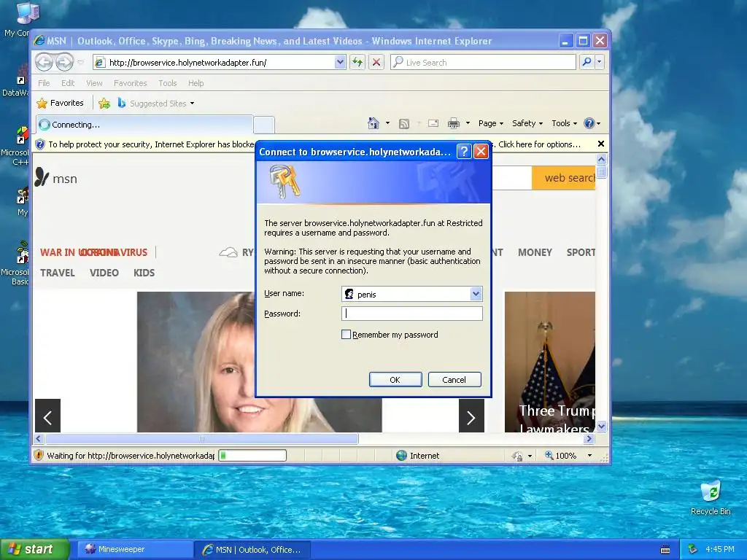The height and width of the screenshot is (560, 747).
Task: Click the Print icon
Action: tap(454, 123)
